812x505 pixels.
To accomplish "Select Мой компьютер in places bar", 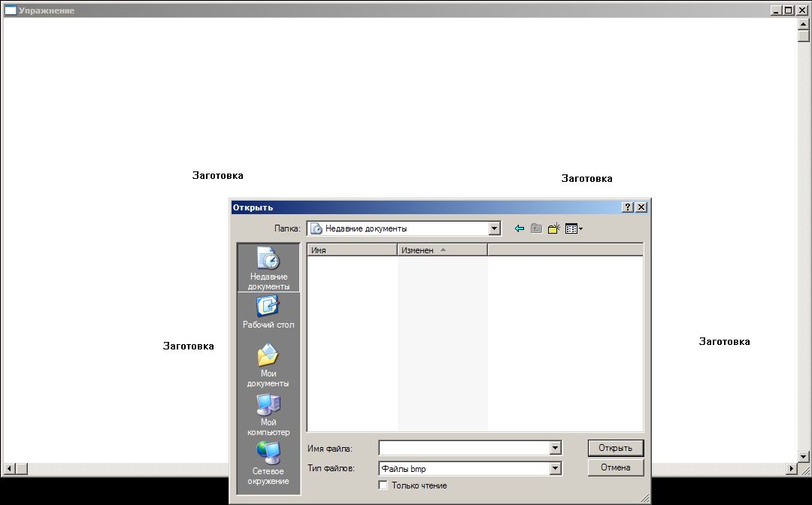I will tap(268, 415).
